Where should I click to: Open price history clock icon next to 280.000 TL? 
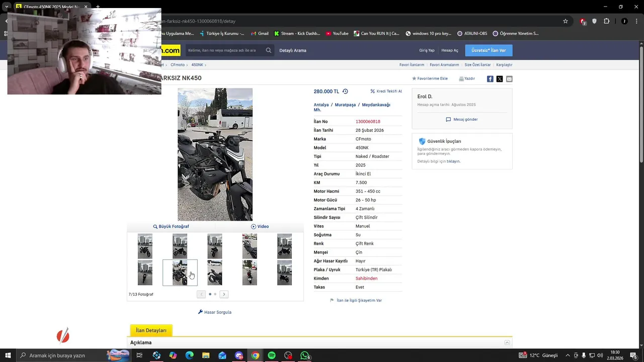[345, 92]
